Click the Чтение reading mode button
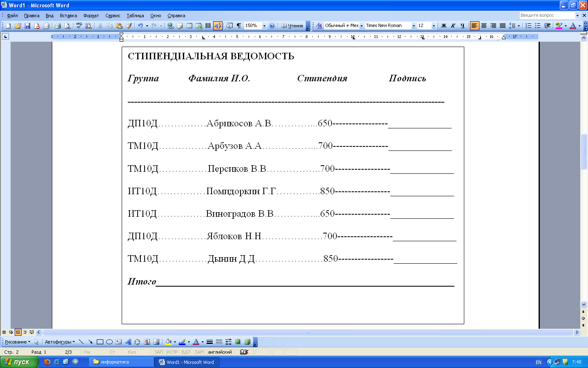The height and width of the screenshot is (368, 588). (x=292, y=26)
